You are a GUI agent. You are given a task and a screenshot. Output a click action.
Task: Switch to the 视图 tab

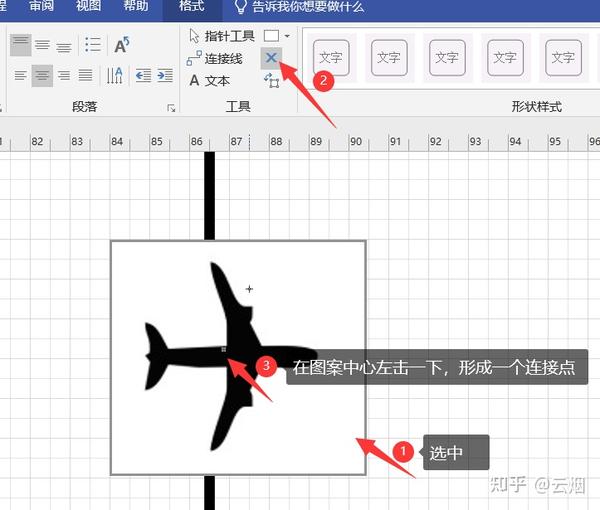(88, 6)
